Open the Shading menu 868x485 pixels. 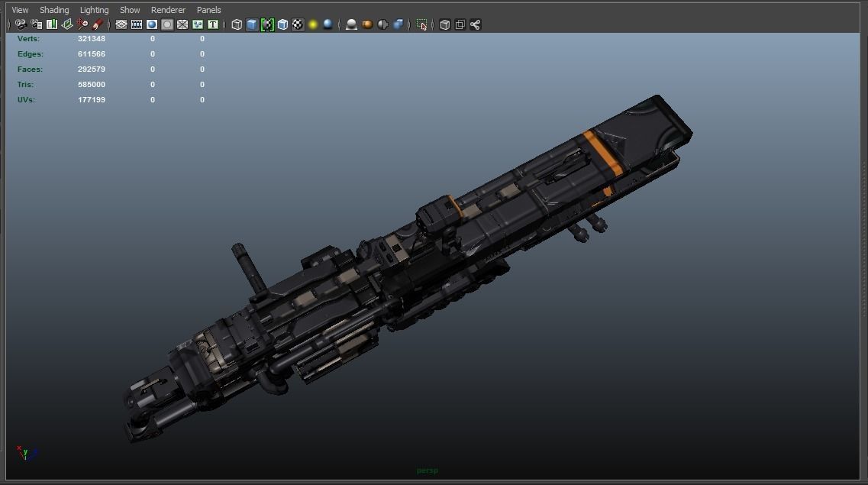tap(54, 10)
